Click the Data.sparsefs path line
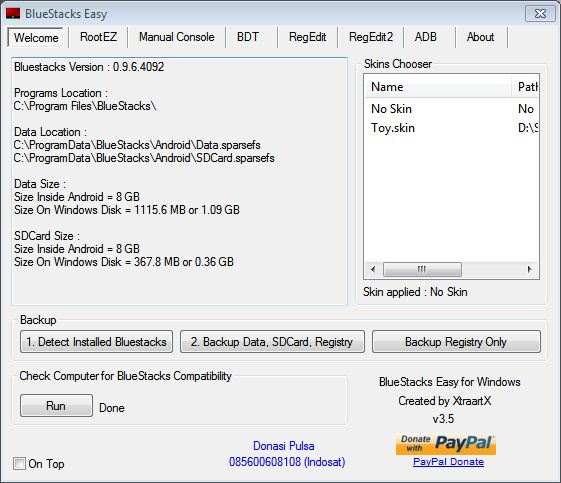The height and width of the screenshot is (483, 561). coord(137,145)
